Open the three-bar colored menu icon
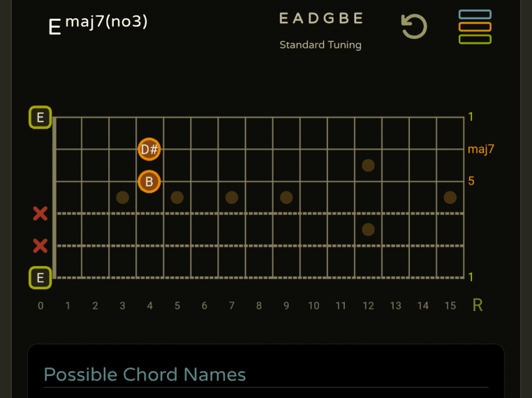 [x=474, y=27]
